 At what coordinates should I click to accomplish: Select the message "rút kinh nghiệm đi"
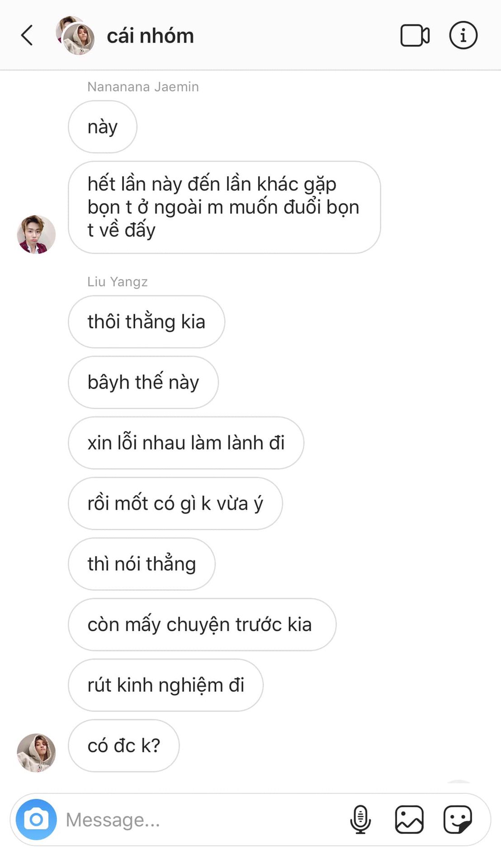166,685
